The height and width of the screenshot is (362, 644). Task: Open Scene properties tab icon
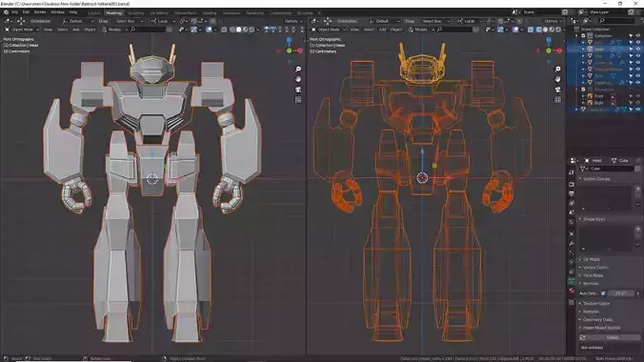(572, 212)
